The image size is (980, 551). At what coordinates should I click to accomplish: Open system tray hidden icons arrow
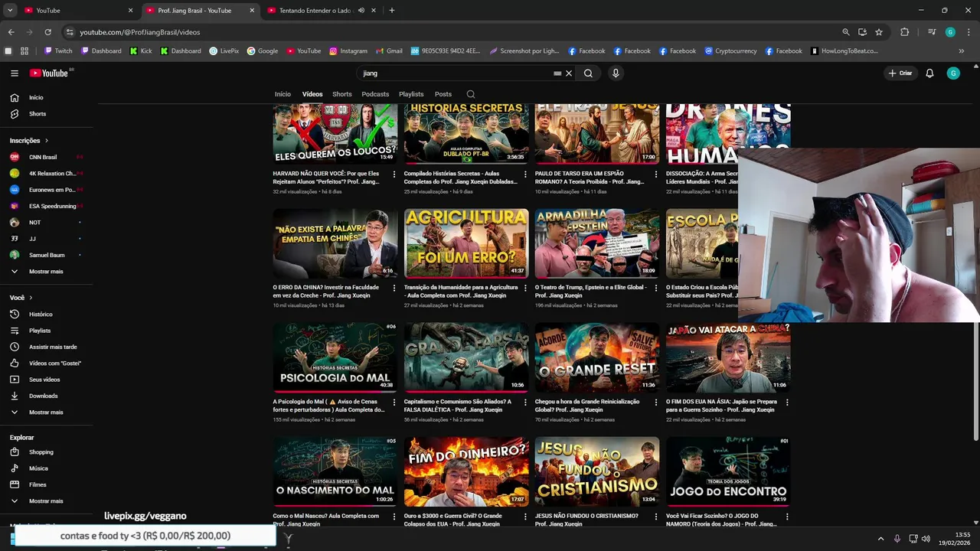pos(880,539)
